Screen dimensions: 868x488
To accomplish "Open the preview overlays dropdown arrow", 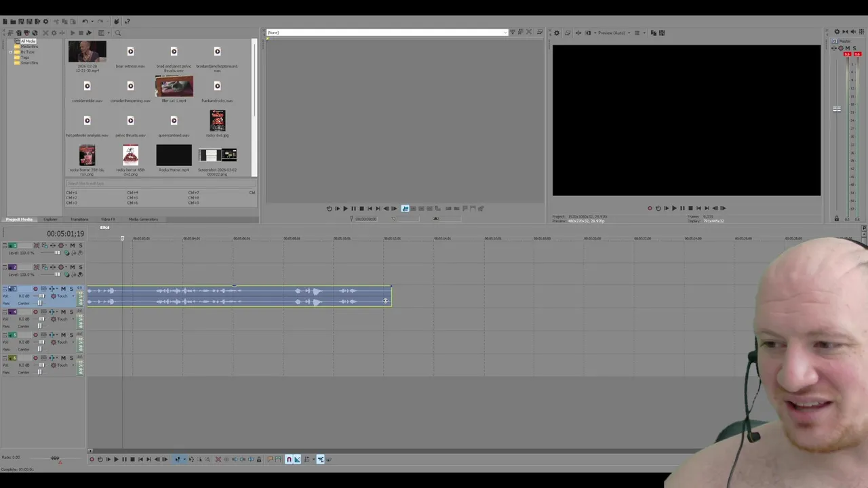I will click(644, 33).
